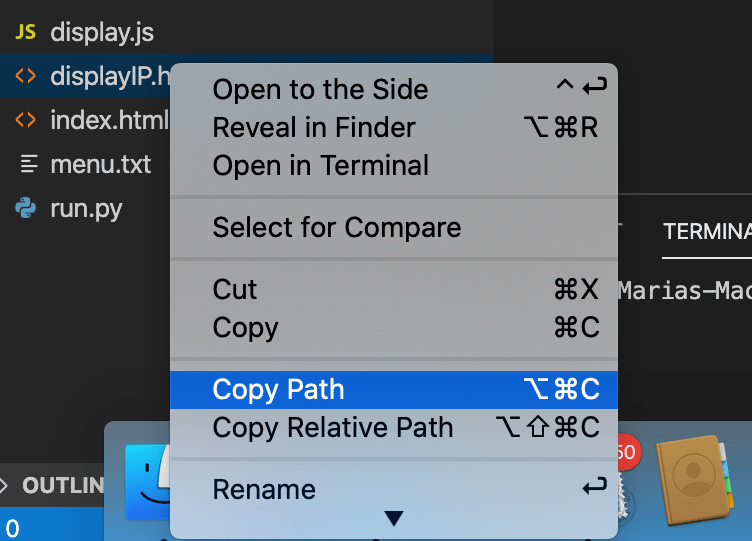This screenshot has width=752, height=541.
Task: Switch to the Terminal panel tab
Action: pyautogui.click(x=707, y=231)
